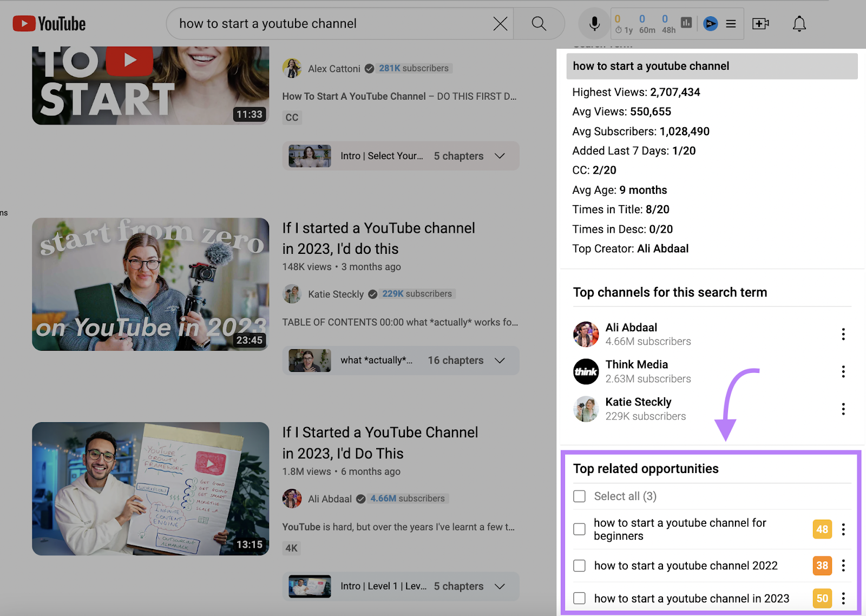866x616 pixels.
Task: Click 'Avg Age: 9 months' stat
Action: (x=620, y=190)
